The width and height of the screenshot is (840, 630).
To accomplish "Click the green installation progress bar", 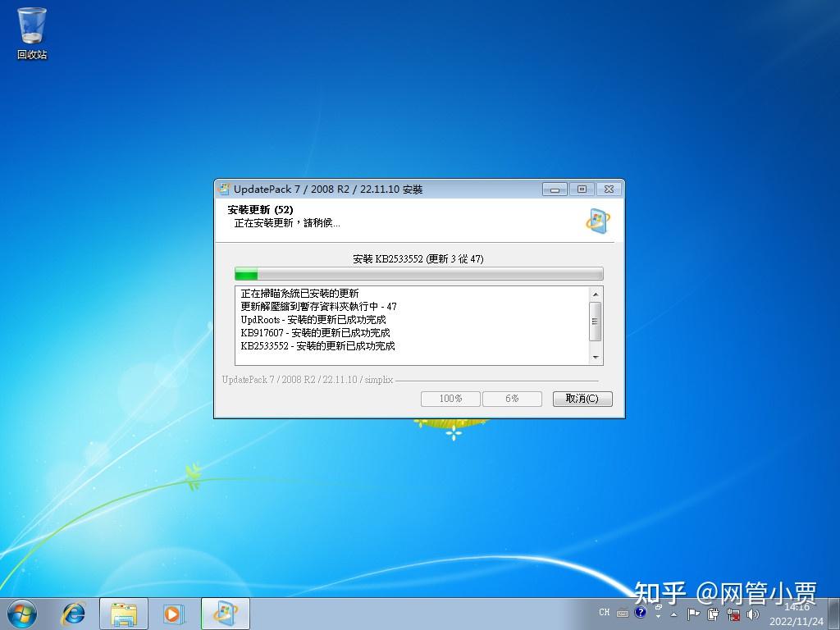I will point(419,274).
